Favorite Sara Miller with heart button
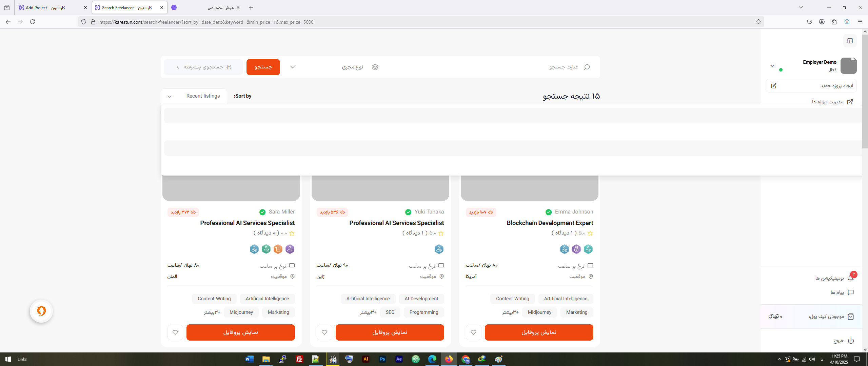This screenshot has height=366, width=868. [175, 332]
